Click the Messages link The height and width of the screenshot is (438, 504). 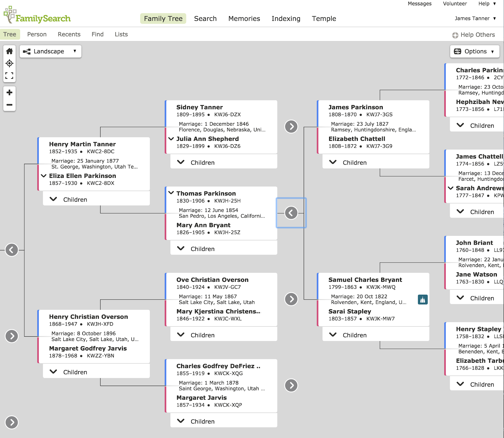coord(420,4)
